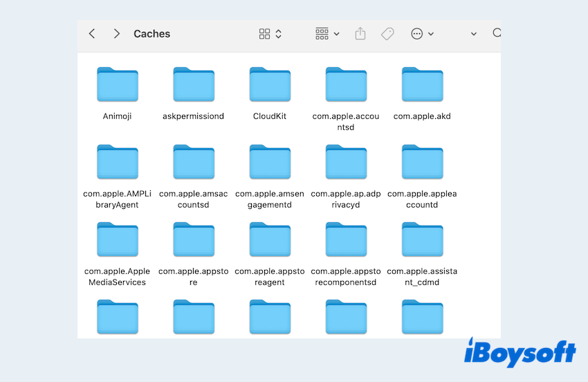588x382 pixels.
Task: Click the Share toolbar icon
Action: click(x=360, y=34)
